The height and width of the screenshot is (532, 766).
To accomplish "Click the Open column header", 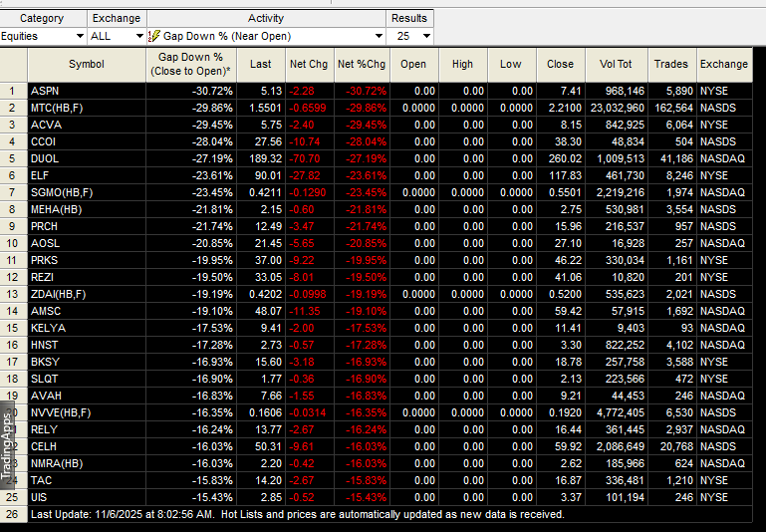I will (413, 65).
